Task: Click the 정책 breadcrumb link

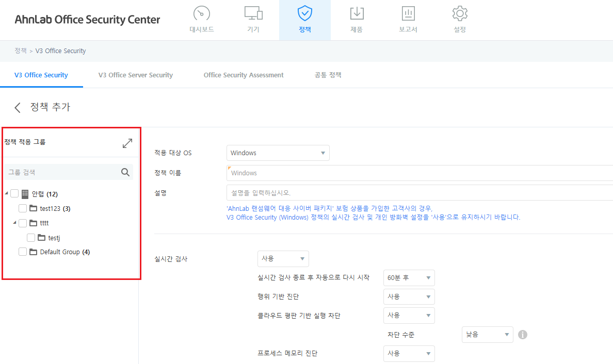Action: click(20, 51)
